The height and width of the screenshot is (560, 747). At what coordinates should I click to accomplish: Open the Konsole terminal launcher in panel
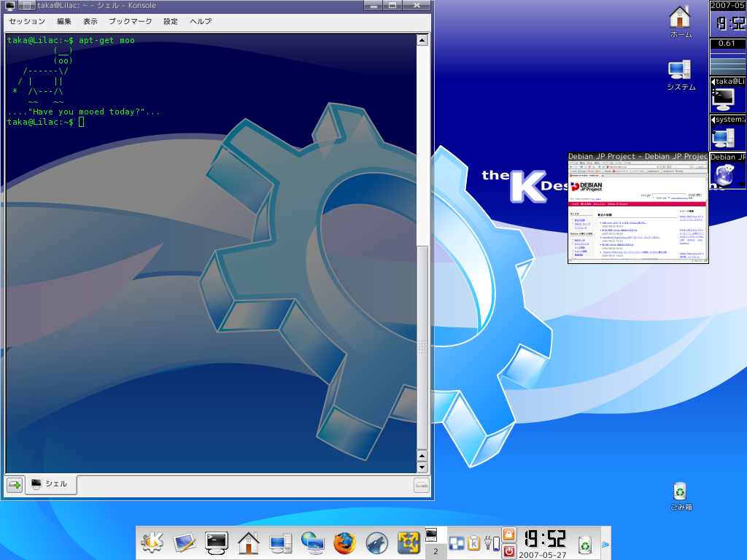pos(216,542)
